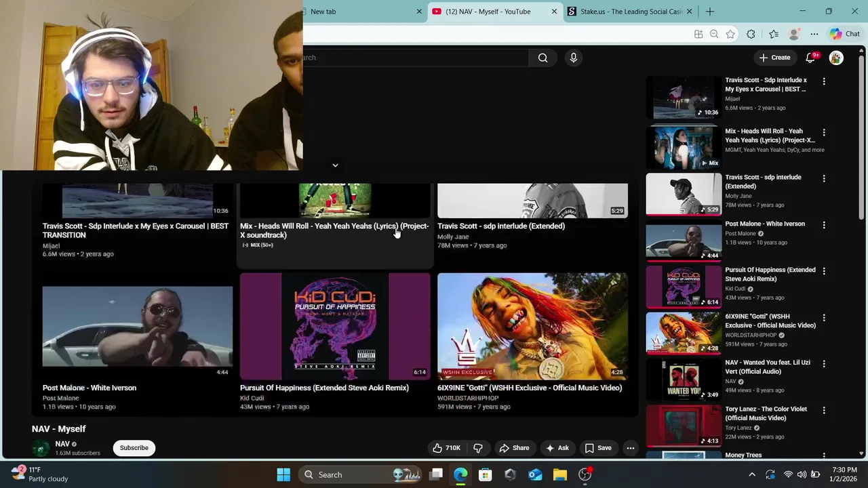Click the Create button on YouTube
Viewport: 868px width, 488px height.
775,58
